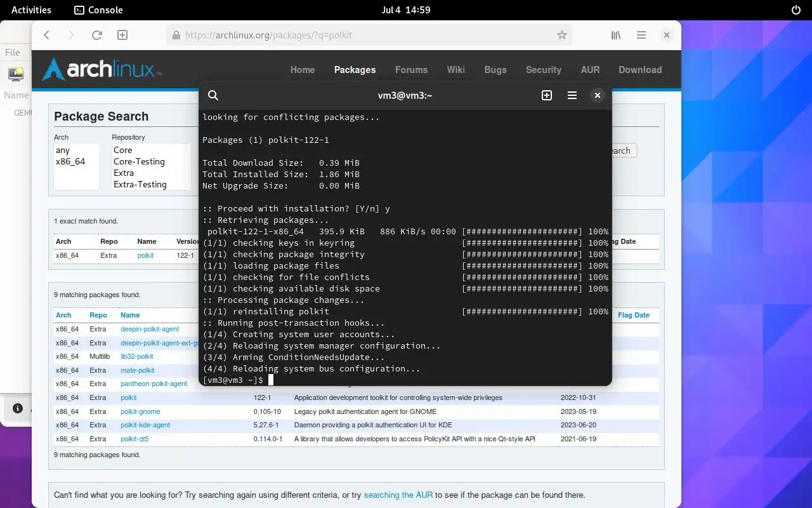Open the Forums nav item
The image size is (812, 508).
click(411, 70)
